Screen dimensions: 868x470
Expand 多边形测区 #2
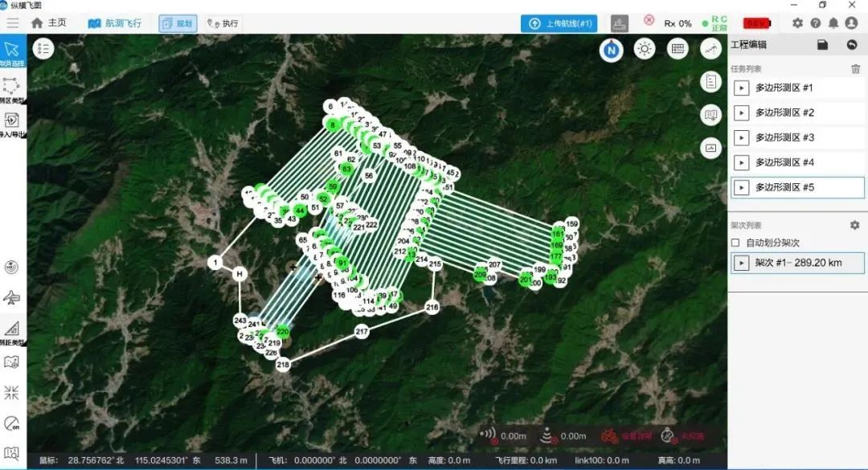pos(741,113)
